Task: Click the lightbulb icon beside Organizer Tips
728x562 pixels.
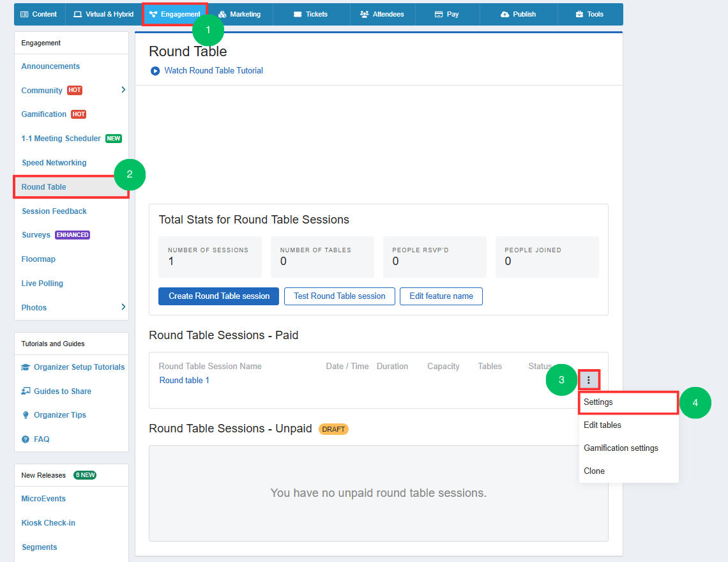Action: coord(26,415)
